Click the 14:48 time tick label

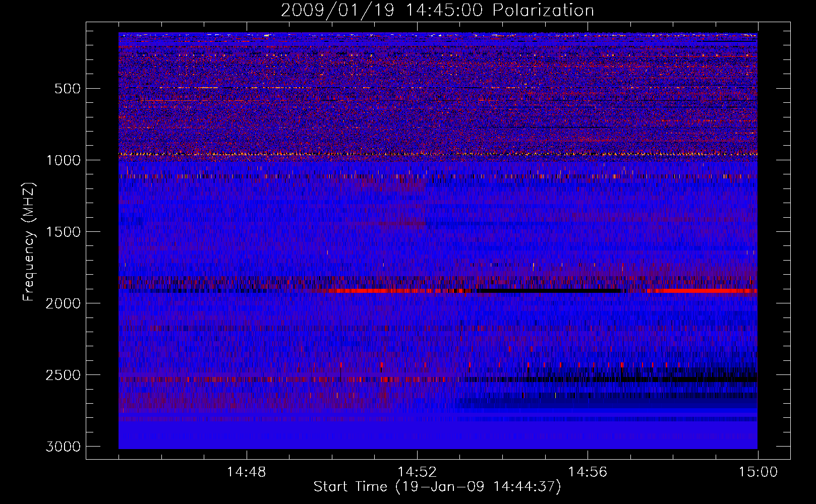coord(247,472)
